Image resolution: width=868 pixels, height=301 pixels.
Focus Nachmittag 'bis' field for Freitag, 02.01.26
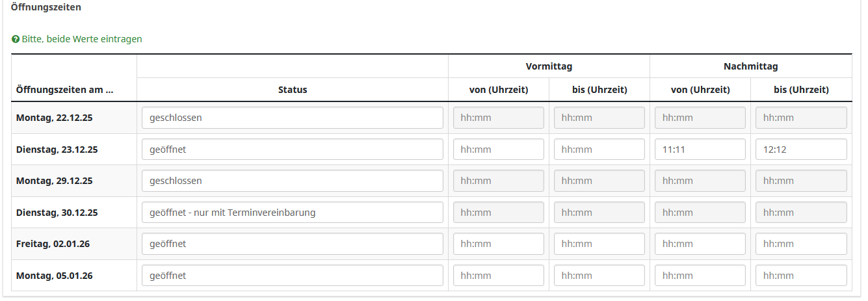coord(800,244)
